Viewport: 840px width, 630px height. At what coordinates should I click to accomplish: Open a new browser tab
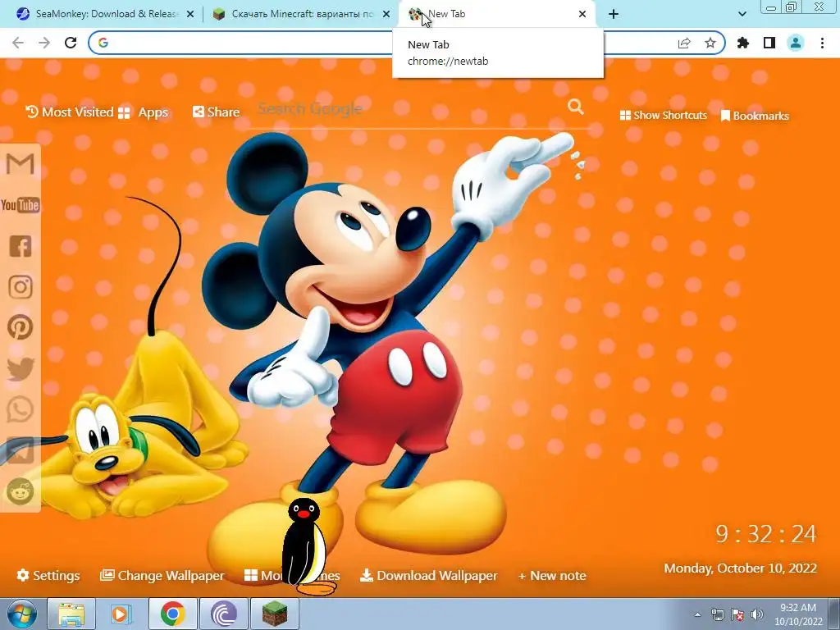pos(614,15)
